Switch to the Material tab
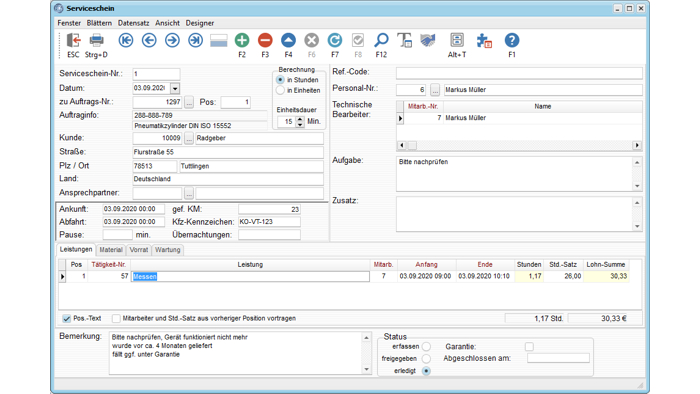Screen dimensions: 700x394 click(x=111, y=250)
